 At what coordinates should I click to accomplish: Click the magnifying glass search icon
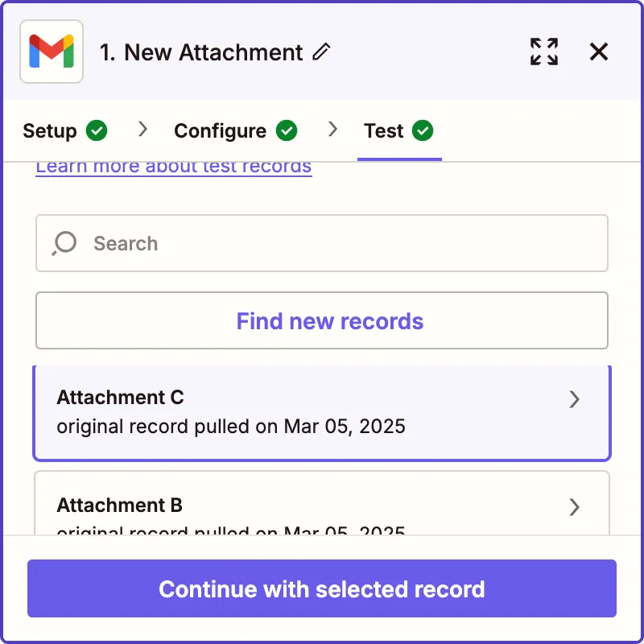(x=64, y=243)
